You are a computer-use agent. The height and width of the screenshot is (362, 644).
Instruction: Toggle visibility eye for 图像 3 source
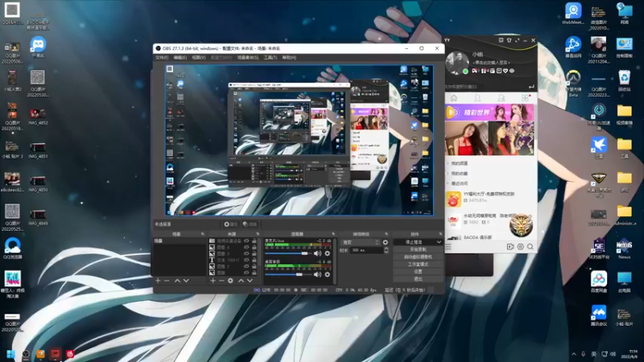click(246, 253)
